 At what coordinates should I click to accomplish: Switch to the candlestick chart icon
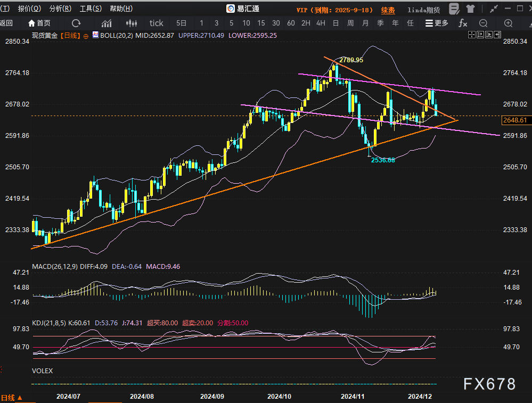pyautogui.click(x=131, y=23)
